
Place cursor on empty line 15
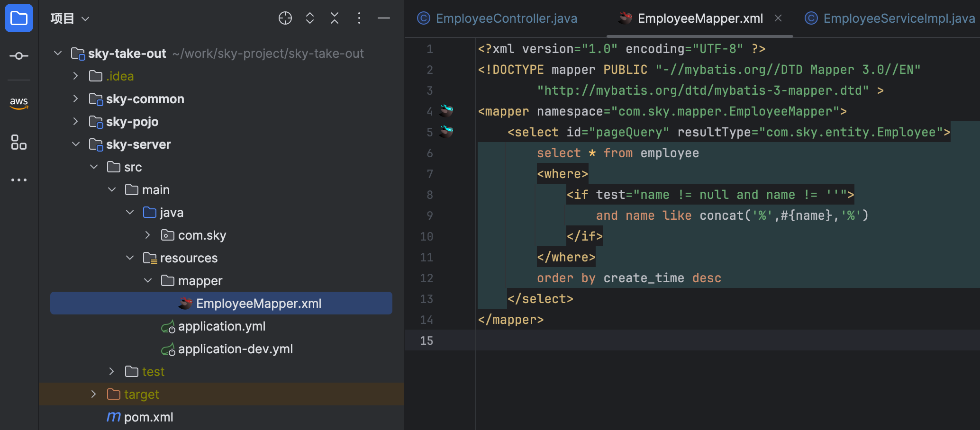coord(727,340)
